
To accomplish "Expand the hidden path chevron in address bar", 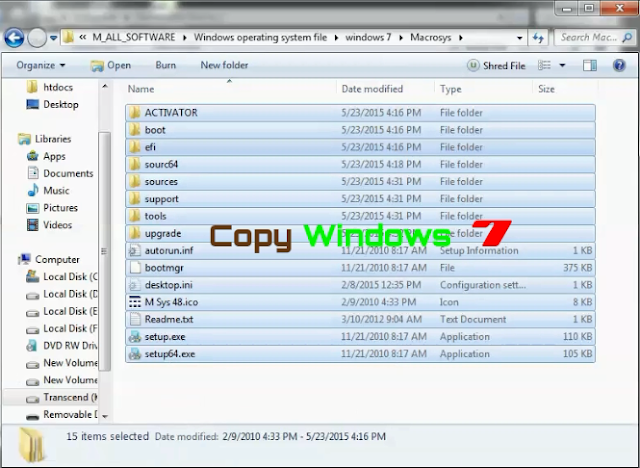I will tap(83, 38).
